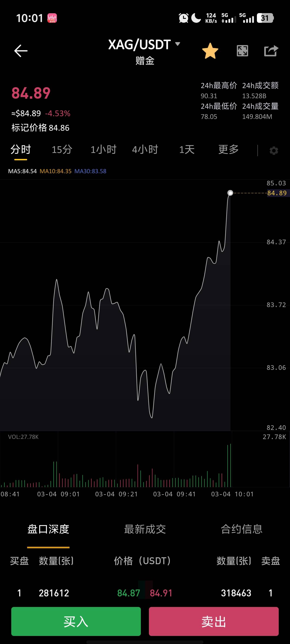Select the 盘口深度 tab

click(48, 529)
